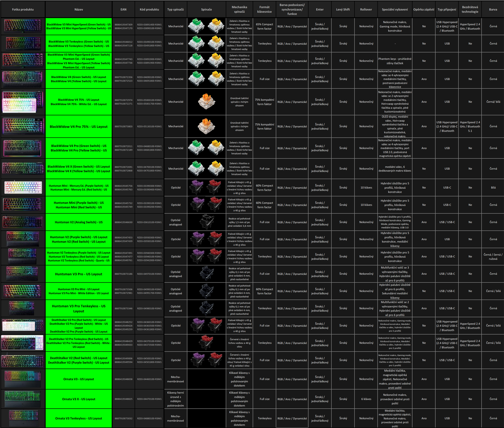Select the 'Kód produktu' column header
Image resolution: width=504 pixels, height=428 pixels.
[149, 9]
